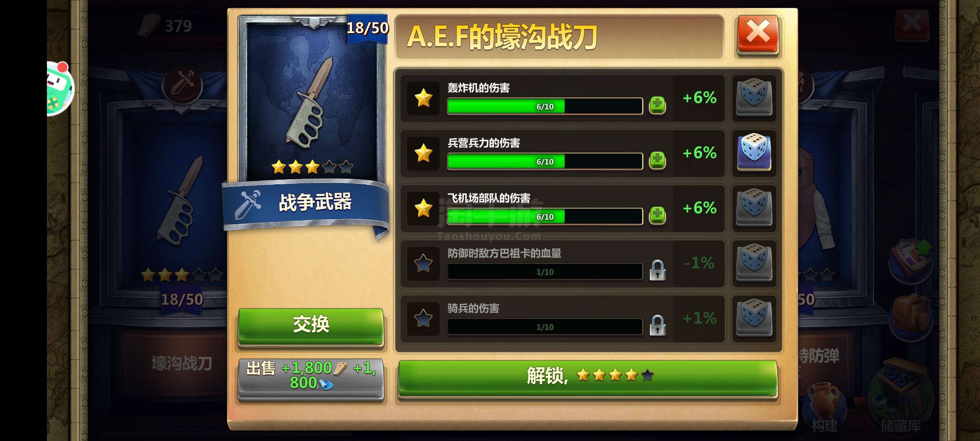
Task: Reroll dice for 飞机场部队的伤害
Action: pos(754,207)
